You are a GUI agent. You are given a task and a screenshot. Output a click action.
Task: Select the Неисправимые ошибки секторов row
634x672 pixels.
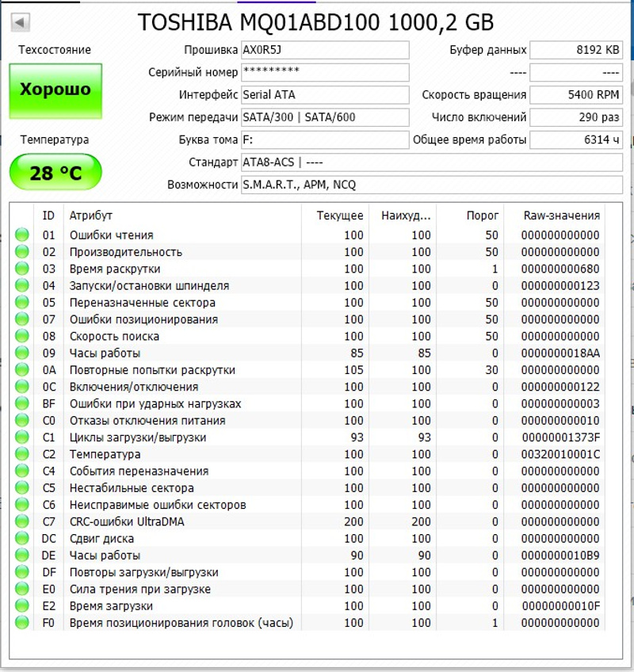coord(158,506)
